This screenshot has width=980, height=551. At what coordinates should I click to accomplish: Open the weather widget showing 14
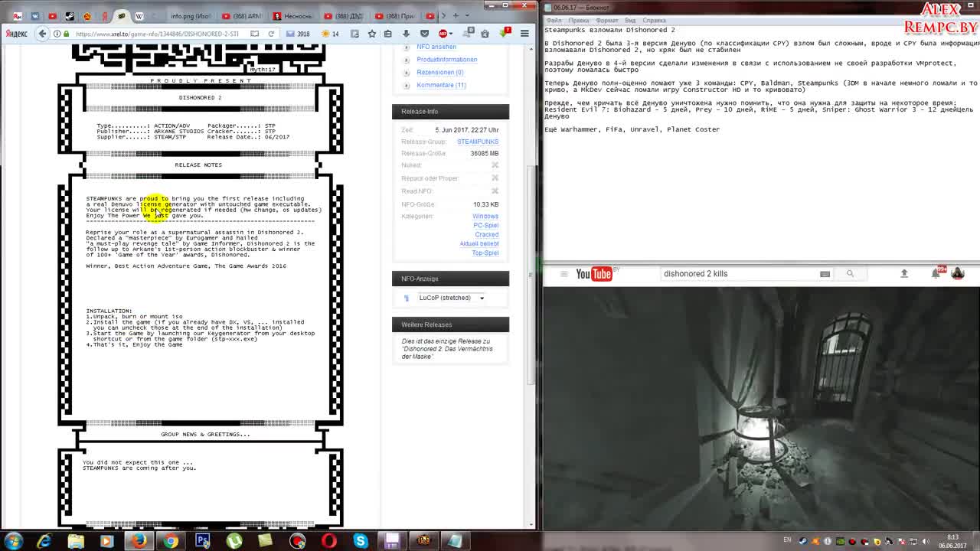coord(330,34)
